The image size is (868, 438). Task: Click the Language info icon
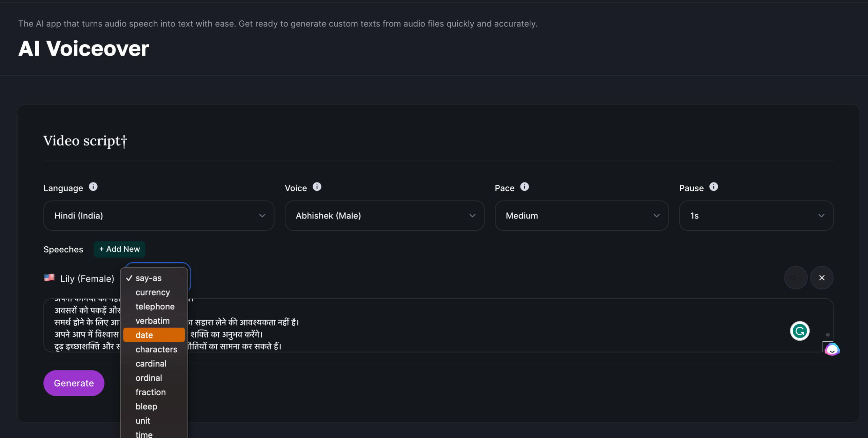point(93,187)
